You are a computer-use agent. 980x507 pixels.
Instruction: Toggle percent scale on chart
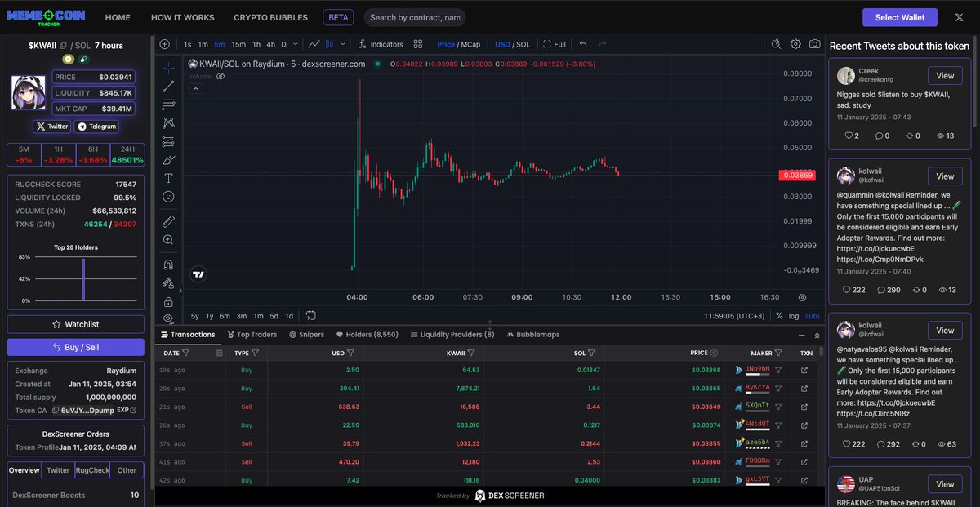(779, 316)
